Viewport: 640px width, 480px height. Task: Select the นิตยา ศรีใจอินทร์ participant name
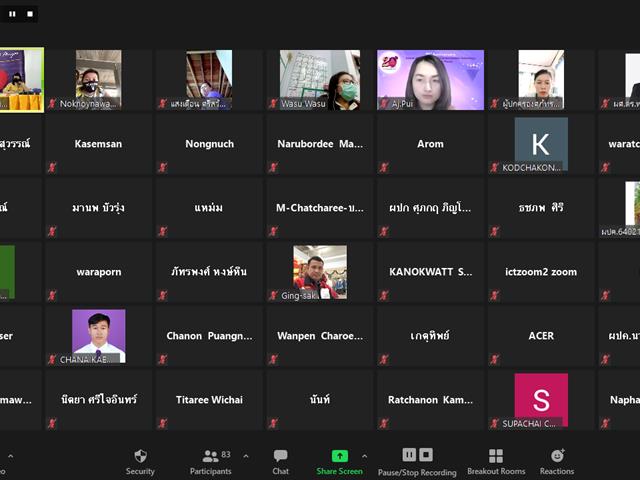99,400
